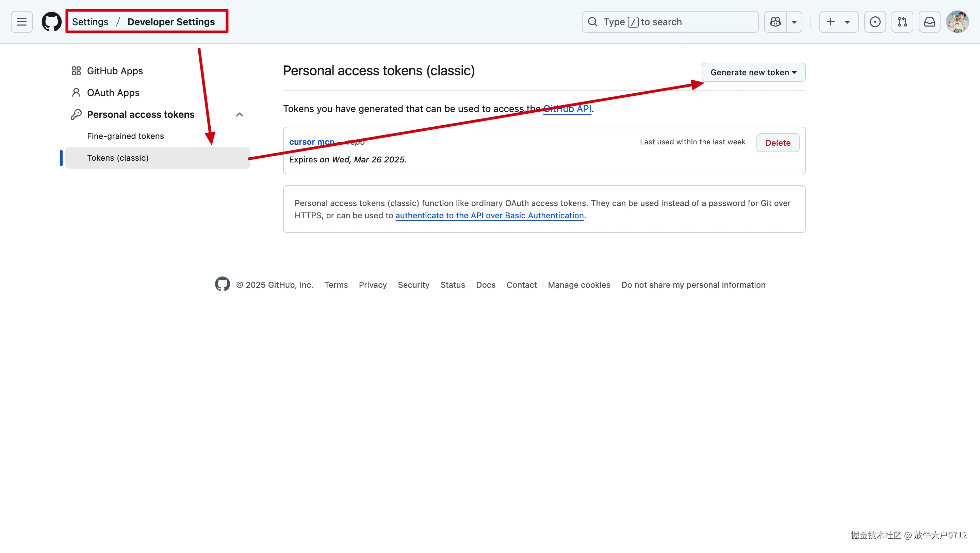Click the GitHub logo in the footer
The height and width of the screenshot is (553, 980).
(x=222, y=284)
